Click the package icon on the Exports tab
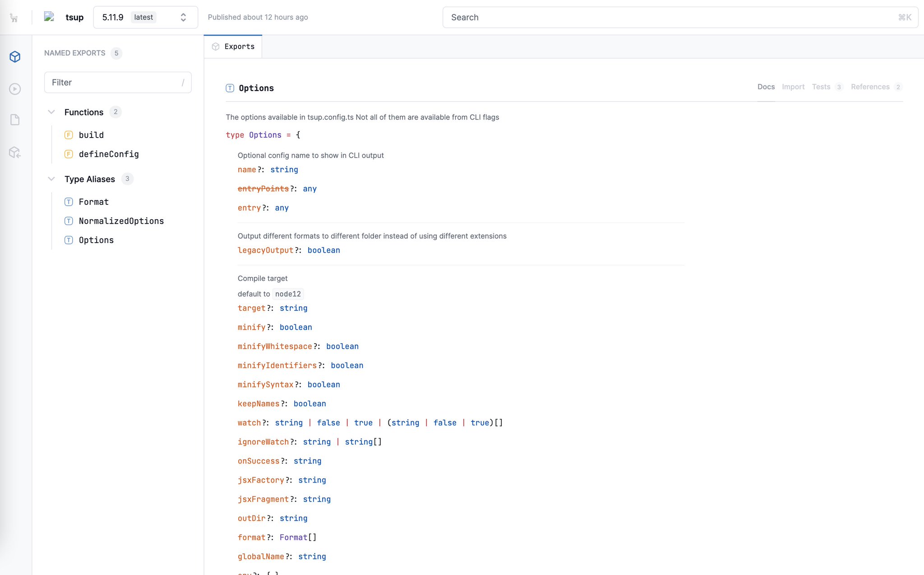Image resolution: width=924 pixels, height=575 pixels. [x=216, y=46]
